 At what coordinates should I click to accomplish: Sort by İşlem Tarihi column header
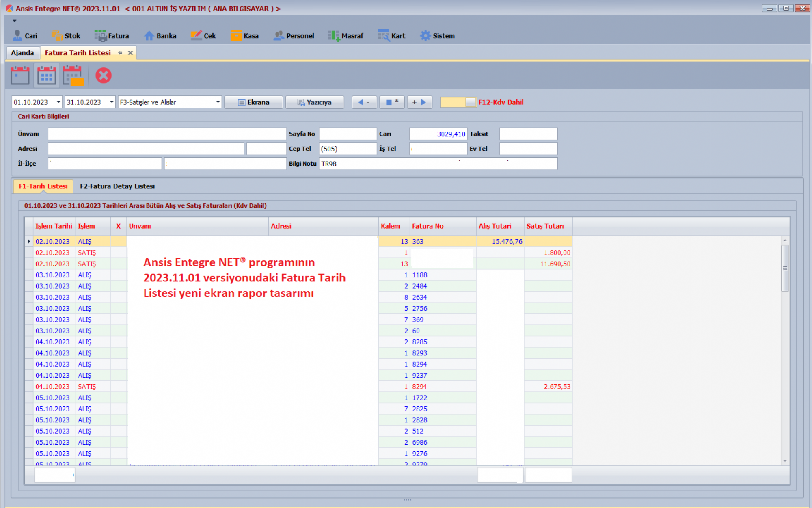pos(54,226)
